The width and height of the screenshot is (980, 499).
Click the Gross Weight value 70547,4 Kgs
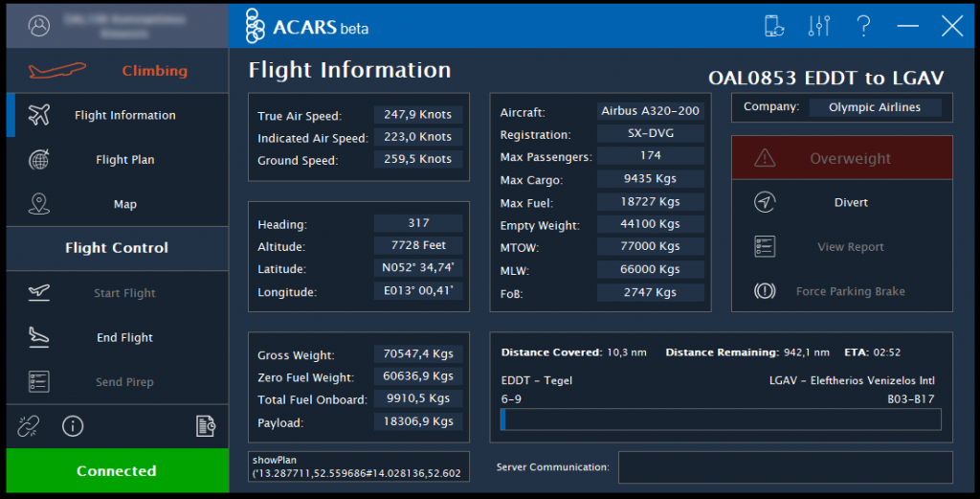[418, 353]
